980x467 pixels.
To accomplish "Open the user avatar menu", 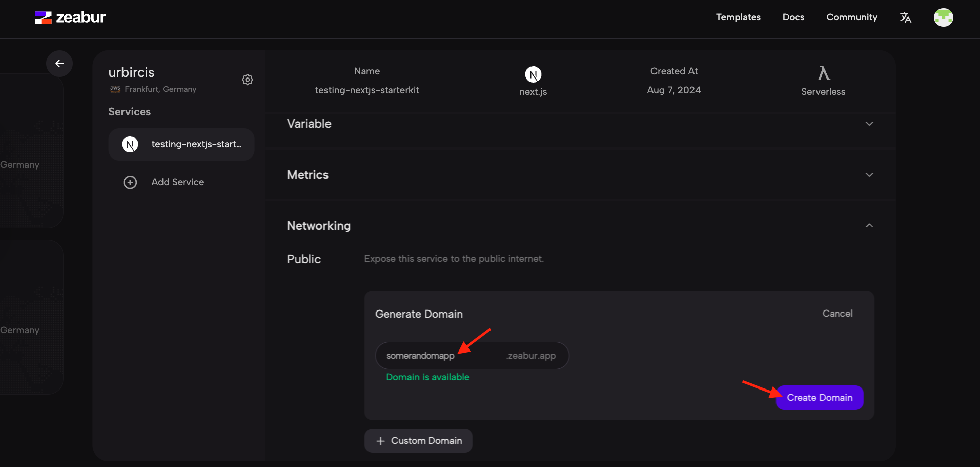I will 943,18.
